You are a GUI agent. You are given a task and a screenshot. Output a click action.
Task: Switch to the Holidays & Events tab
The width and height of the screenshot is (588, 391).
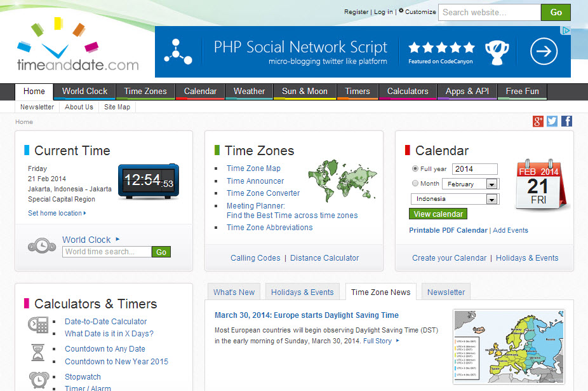coord(302,292)
